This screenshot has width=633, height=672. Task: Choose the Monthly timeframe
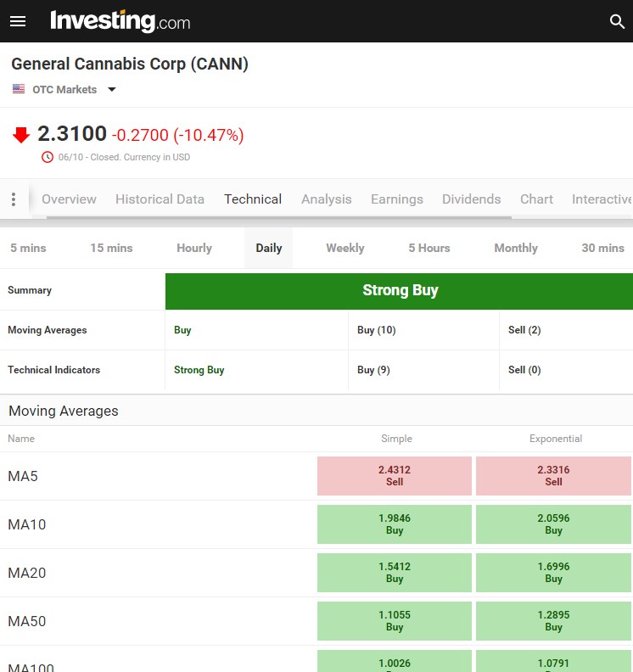[515, 249]
